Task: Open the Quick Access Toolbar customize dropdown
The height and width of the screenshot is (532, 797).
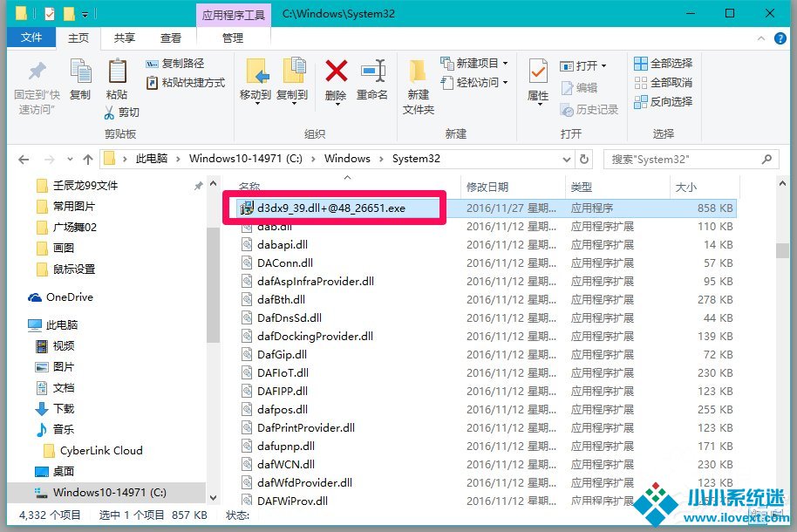Action: tap(85, 15)
